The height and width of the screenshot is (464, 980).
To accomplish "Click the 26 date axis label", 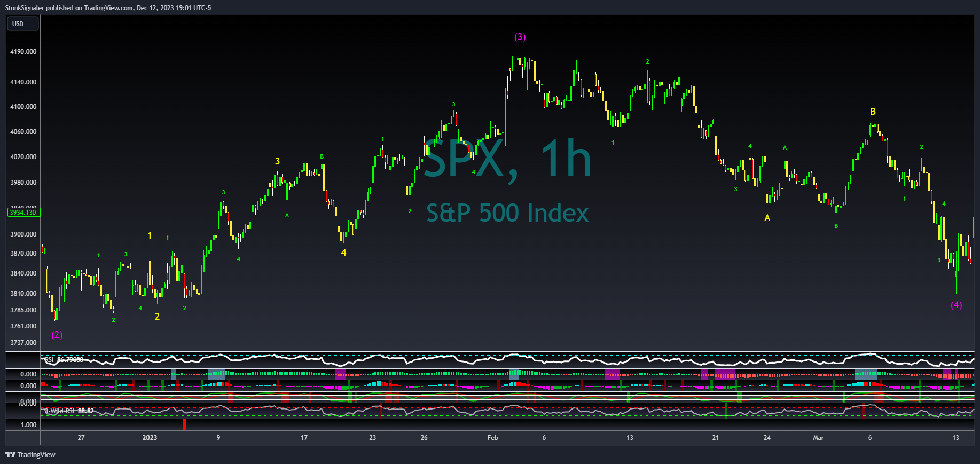I will click(424, 438).
